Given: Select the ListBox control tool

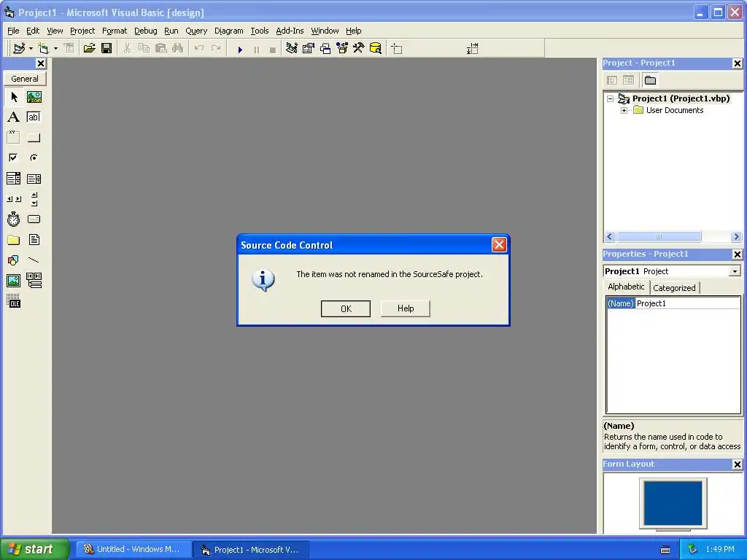Looking at the screenshot, I should point(34,179).
